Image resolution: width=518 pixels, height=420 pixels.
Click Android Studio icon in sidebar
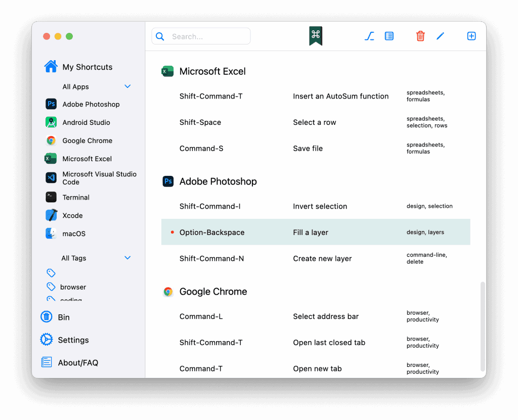tap(51, 122)
